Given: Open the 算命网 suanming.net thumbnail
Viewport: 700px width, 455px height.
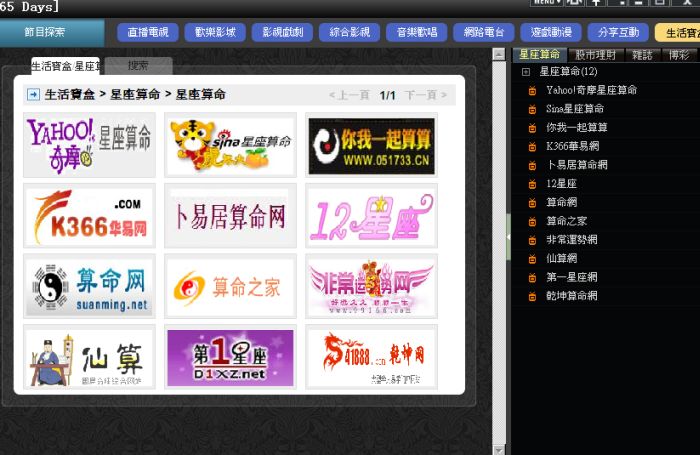Looking at the screenshot, I should pos(89,286).
